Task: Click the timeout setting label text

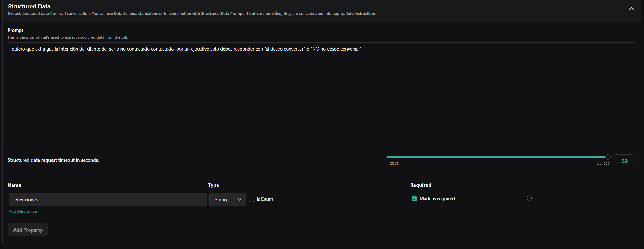Action: pyautogui.click(x=53, y=160)
